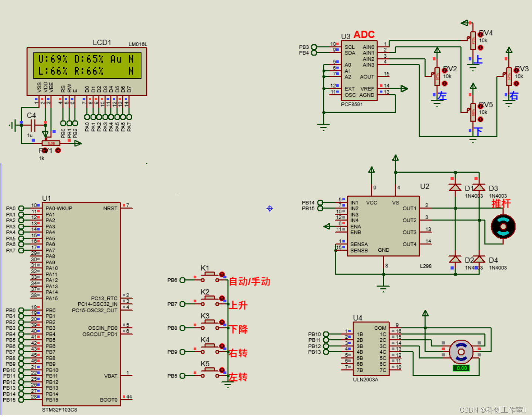532x417 pixels.
Task: Click the PB5 terminal beside K5
Action: (182, 376)
